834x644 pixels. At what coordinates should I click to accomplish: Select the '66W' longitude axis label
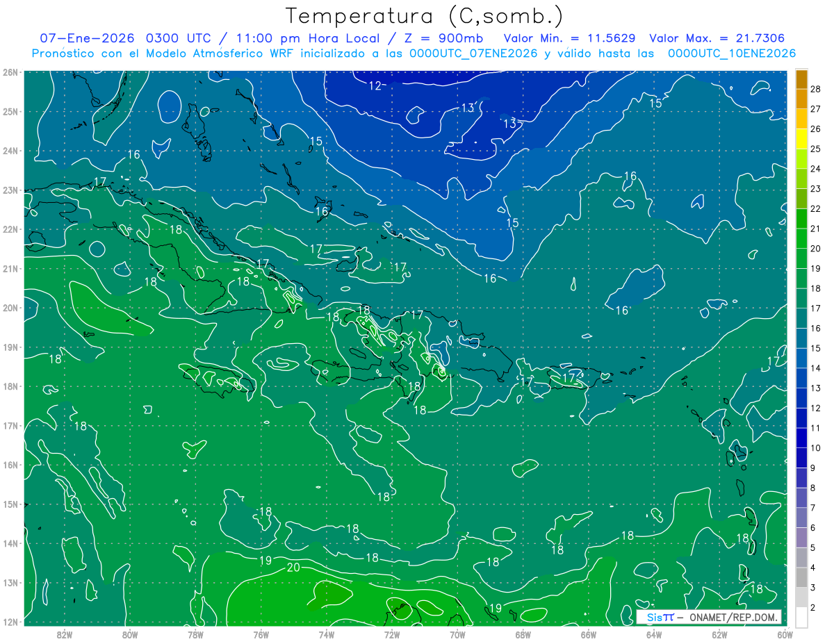click(x=588, y=634)
